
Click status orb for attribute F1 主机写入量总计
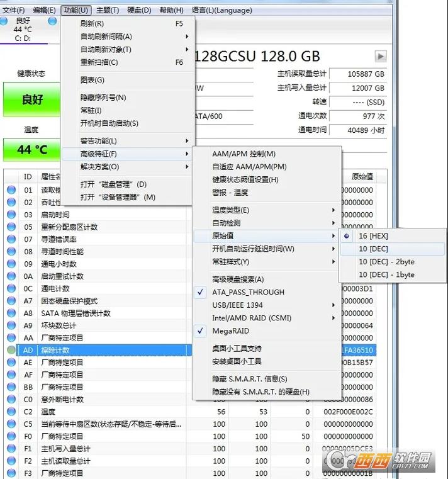point(11,448)
